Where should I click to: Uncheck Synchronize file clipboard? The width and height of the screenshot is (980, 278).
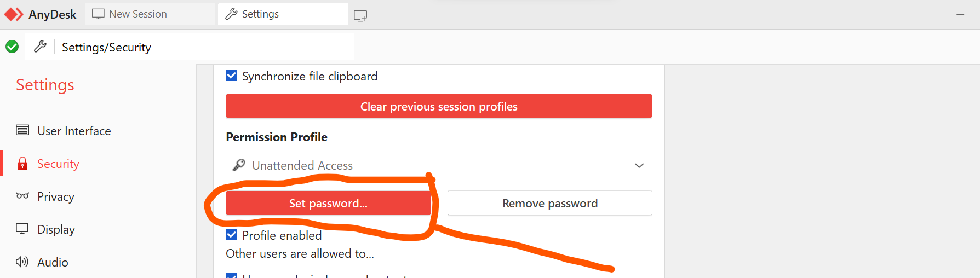coord(232,76)
